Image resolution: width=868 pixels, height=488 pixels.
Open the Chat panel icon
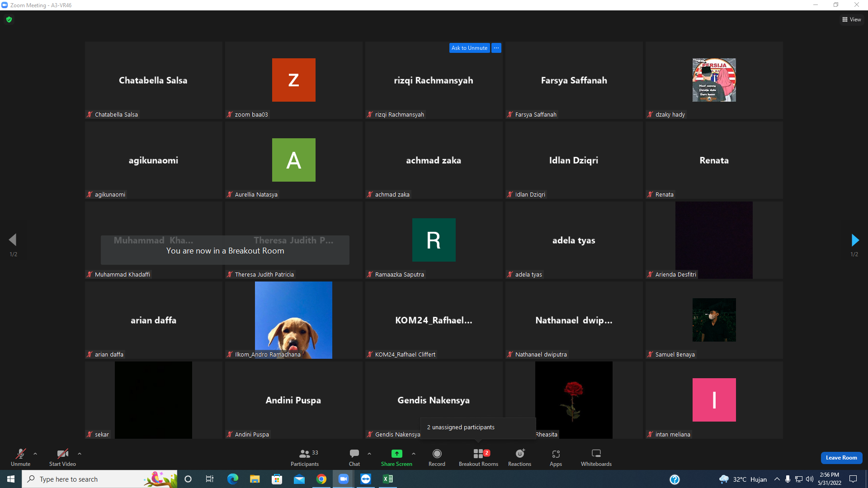tap(354, 454)
